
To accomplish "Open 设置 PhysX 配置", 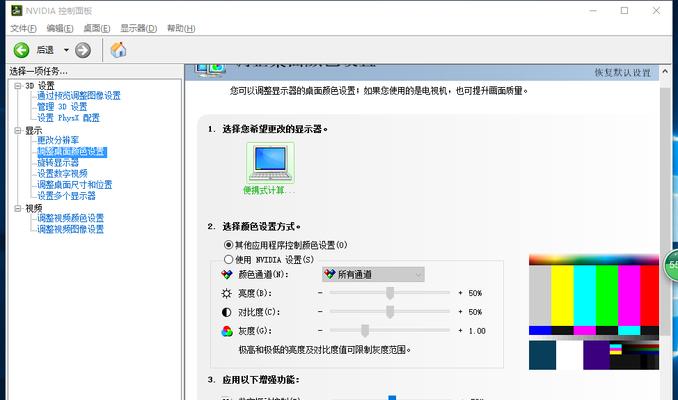I will [68, 118].
